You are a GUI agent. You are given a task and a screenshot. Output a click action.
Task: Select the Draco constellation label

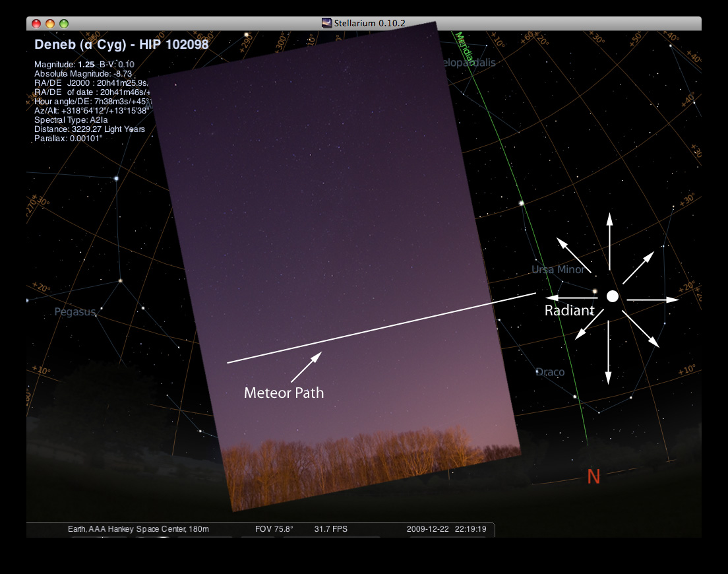coord(550,372)
